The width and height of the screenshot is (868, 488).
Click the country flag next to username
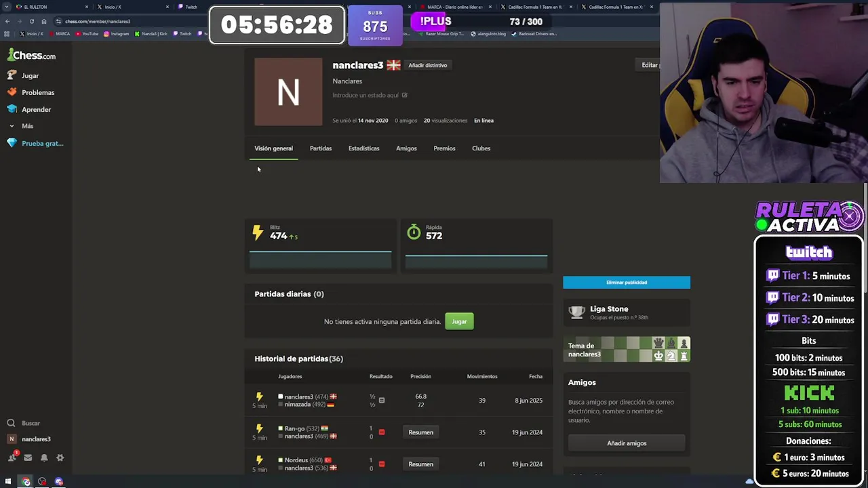[393, 65]
